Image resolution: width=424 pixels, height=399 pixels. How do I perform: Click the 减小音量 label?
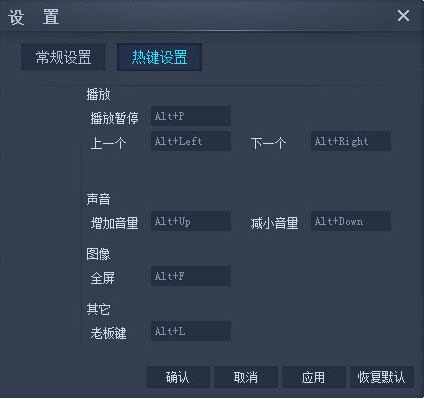(x=274, y=223)
